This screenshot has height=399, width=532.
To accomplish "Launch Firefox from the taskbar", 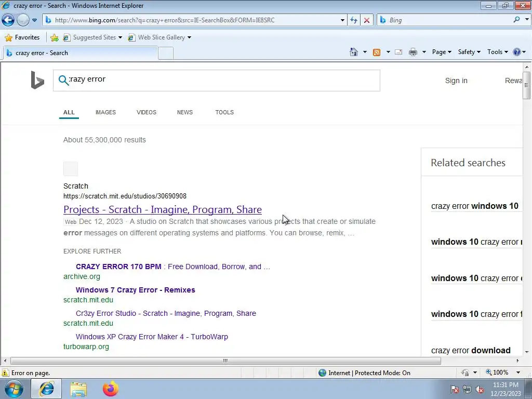I will point(111,389).
